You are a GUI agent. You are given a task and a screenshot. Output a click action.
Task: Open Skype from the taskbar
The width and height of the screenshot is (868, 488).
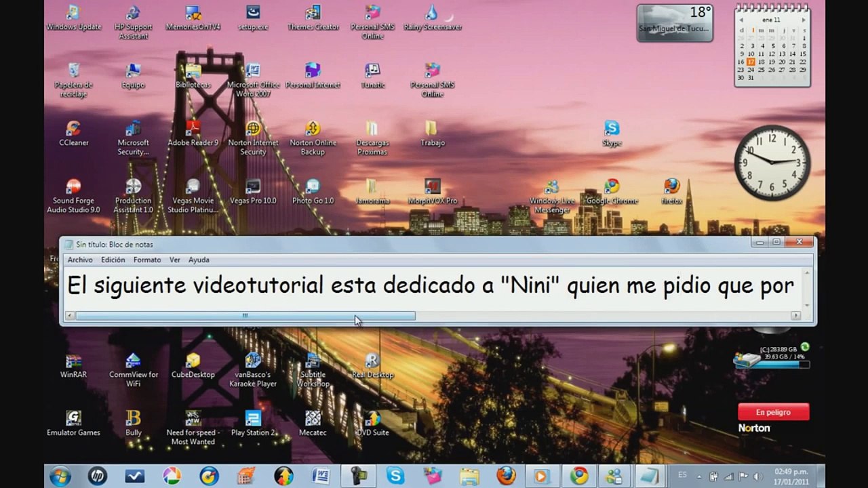pos(395,476)
